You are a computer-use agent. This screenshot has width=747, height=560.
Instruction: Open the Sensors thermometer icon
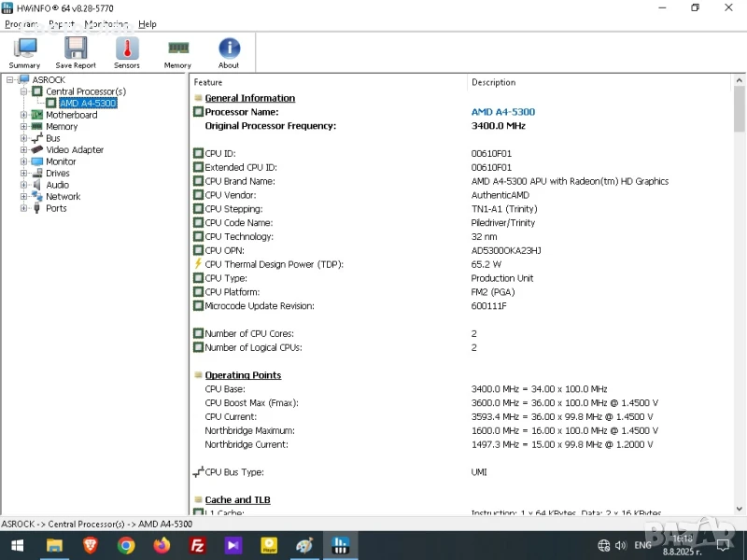click(127, 51)
